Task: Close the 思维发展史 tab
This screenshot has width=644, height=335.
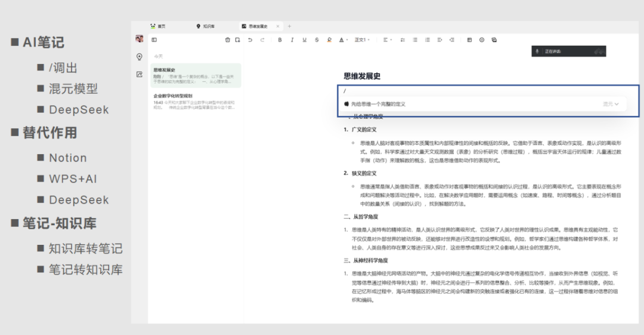Action: (278, 26)
